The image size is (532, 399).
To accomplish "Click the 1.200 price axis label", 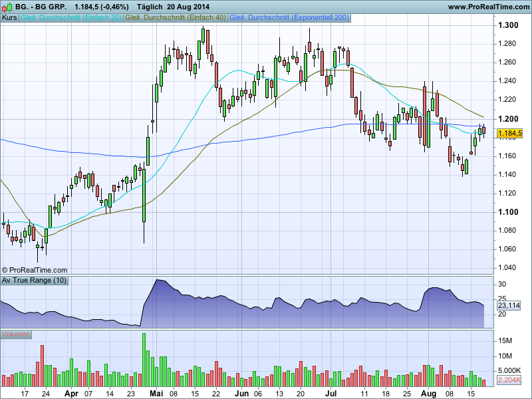I will (508, 119).
